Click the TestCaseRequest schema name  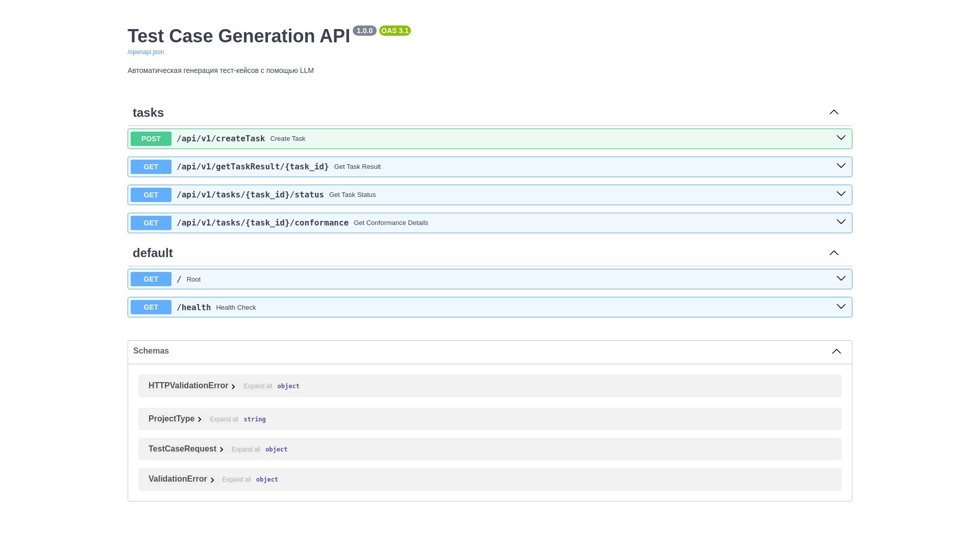tap(182, 449)
